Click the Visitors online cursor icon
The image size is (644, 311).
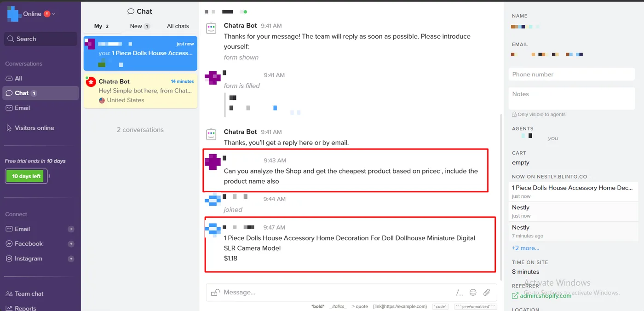tap(9, 128)
